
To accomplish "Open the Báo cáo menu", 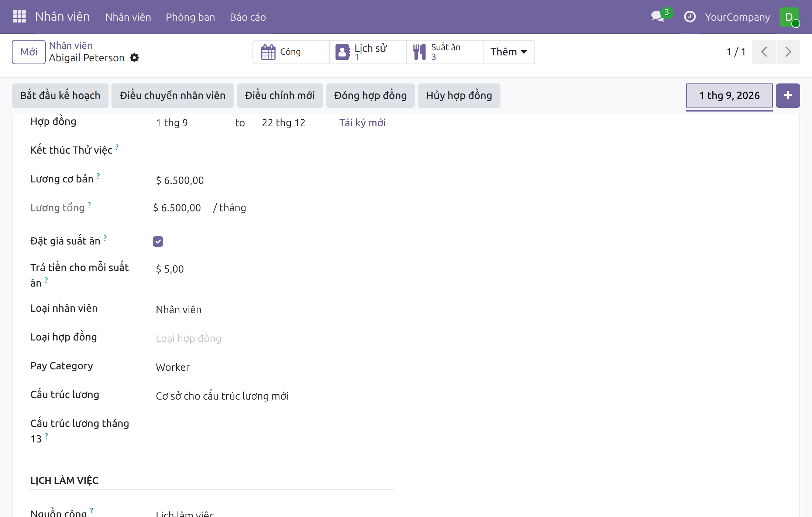I will 248,17.
